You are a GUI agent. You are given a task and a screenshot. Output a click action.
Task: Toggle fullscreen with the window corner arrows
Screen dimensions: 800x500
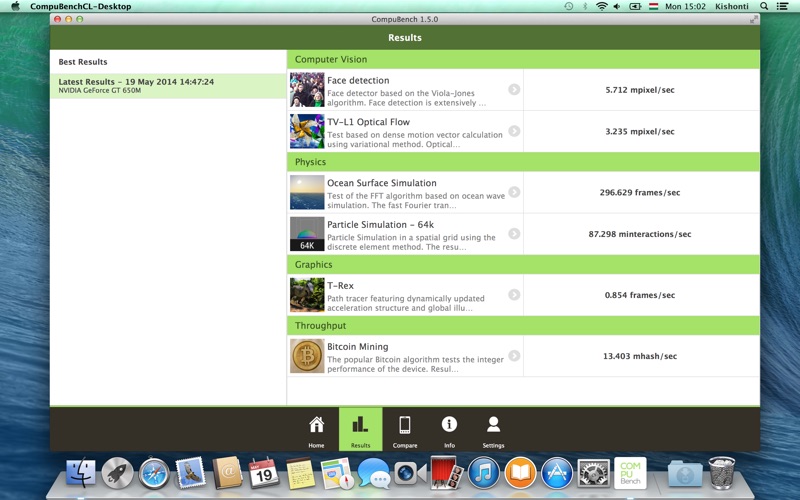(754, 19)
